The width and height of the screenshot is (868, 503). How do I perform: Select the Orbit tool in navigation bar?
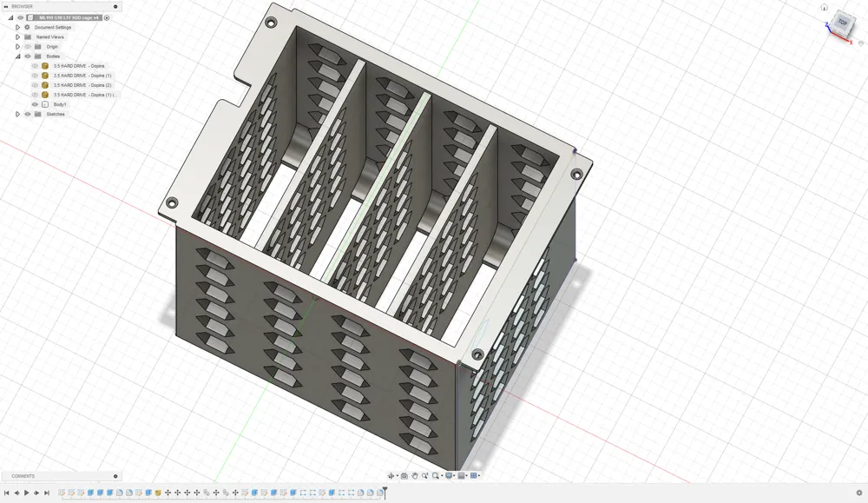point(391,475)
